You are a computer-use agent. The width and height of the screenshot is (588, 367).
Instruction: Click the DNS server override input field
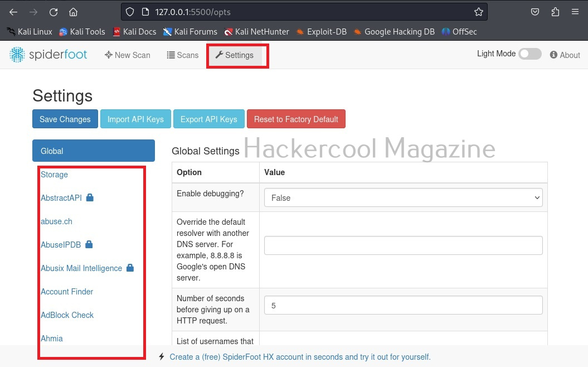(x=403, y=245)
